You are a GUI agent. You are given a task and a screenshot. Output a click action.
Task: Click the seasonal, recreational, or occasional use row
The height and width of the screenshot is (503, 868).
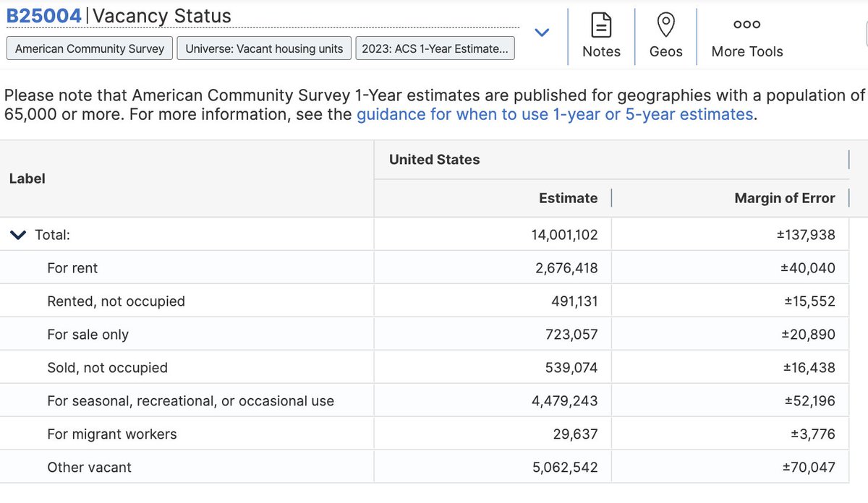click(x=434, y=401)
